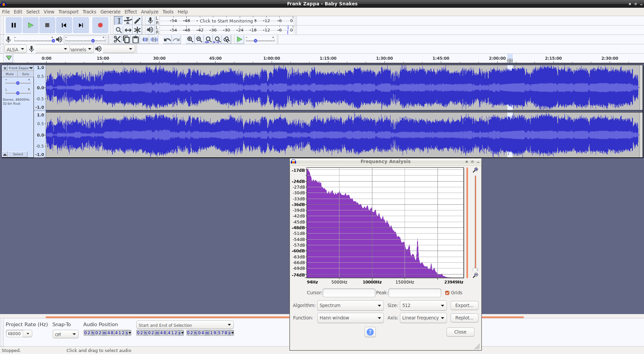
Task: Open the Analyze menu
Action: click(149, 12)
